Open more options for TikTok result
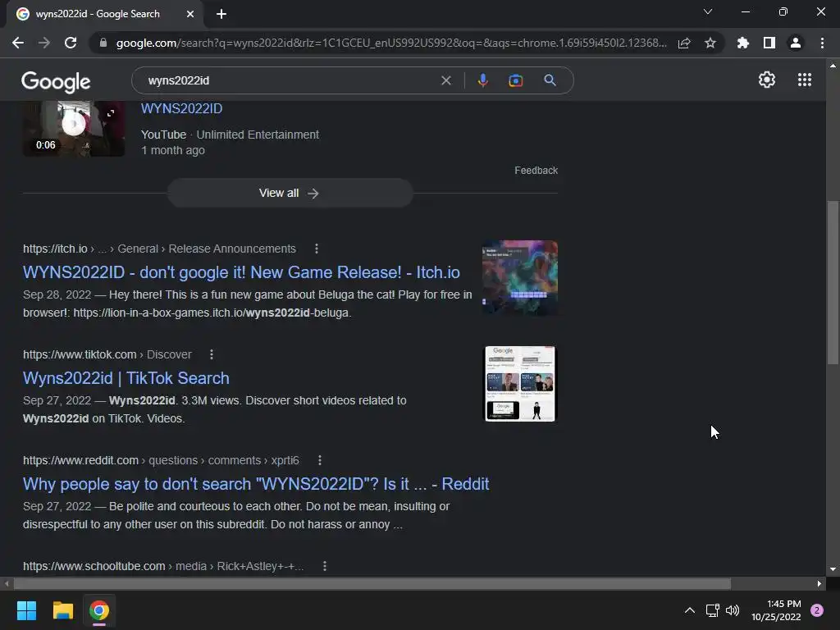The image size is (840, 630). click(x=212, y=354)
